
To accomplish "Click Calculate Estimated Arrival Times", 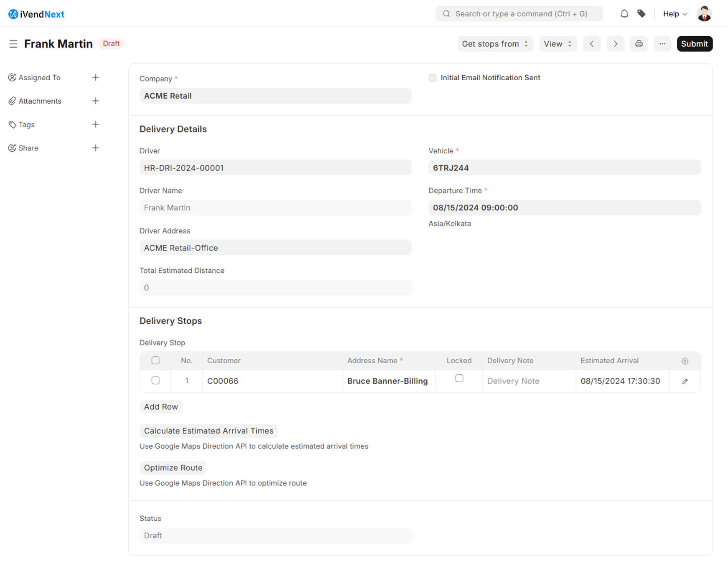I will point(209,431).
